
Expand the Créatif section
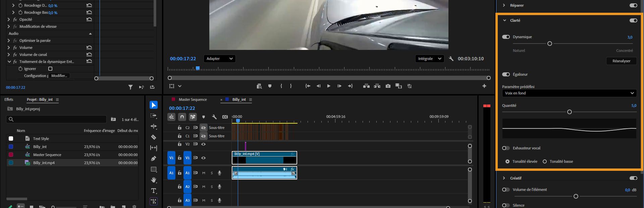(x=504, y=178)
